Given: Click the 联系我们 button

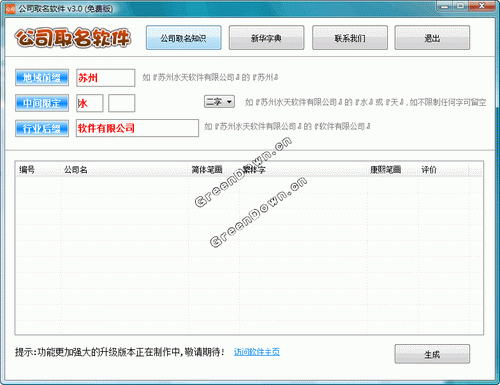Looking at the screenshot, I should pos(350,38).
